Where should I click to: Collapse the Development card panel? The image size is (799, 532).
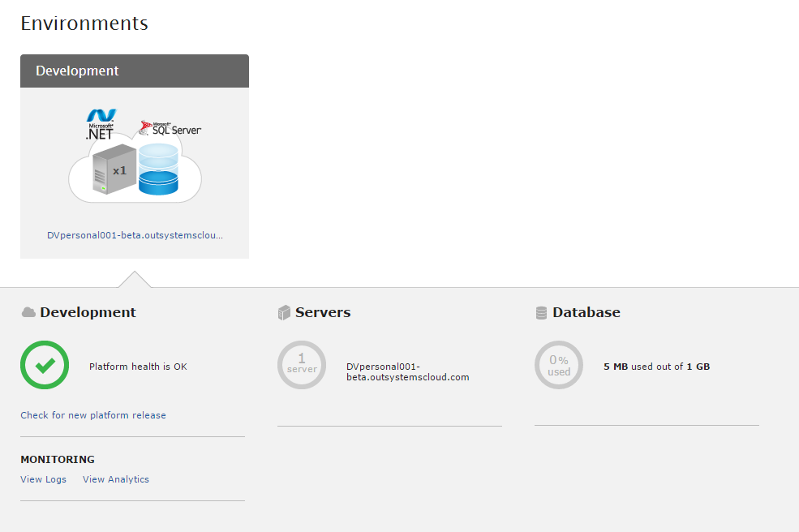pyautogui.click(x=135, y=71)
